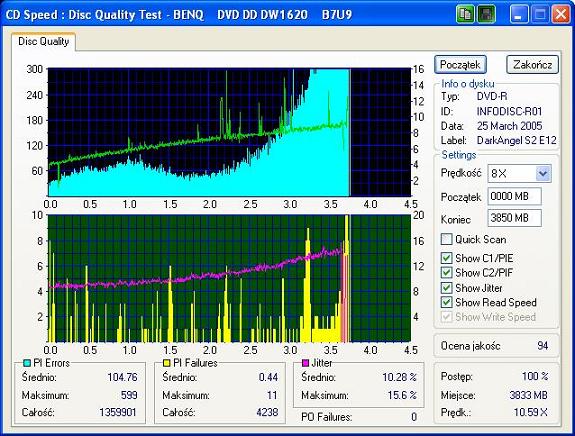
Task: Click inside the upper PI Errors graph
Action: click(230, 132)
